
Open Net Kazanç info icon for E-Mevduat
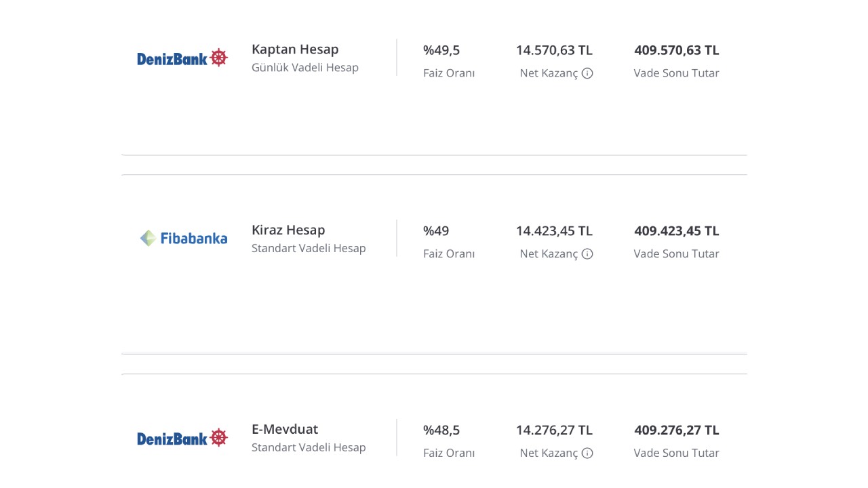click(587, 453)
